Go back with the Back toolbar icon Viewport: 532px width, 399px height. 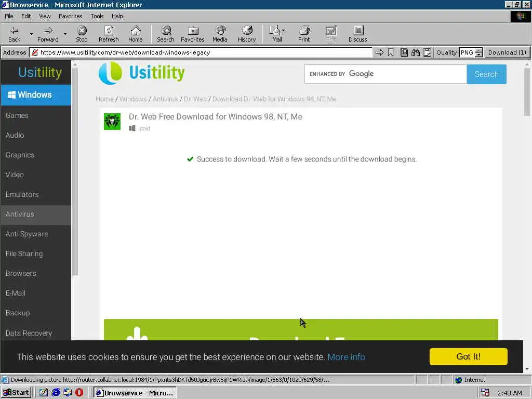click(14, 34)
